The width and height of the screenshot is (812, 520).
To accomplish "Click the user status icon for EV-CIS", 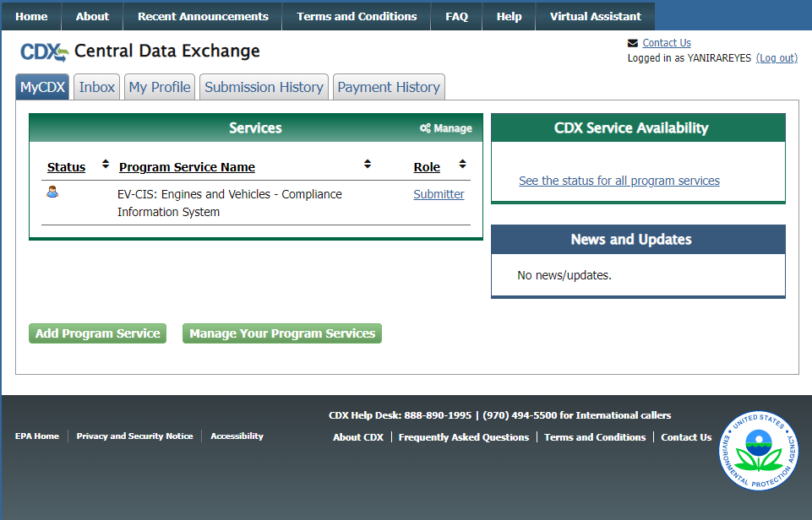I will click(52, 192).
